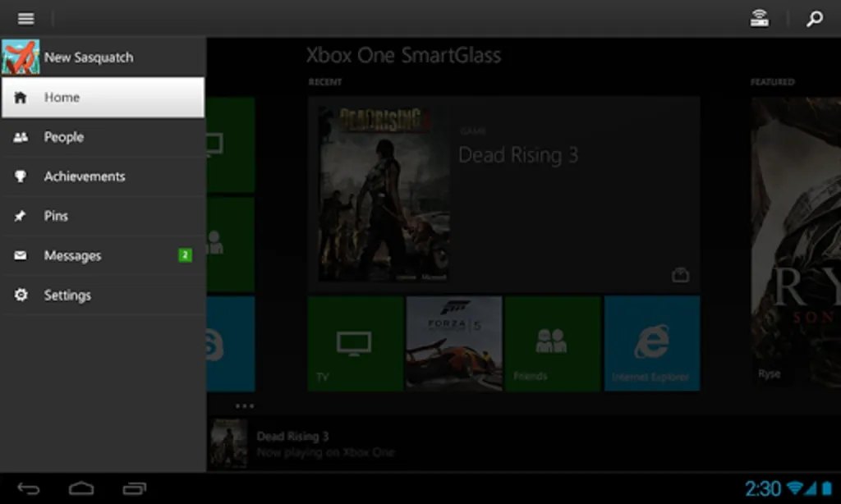Toggle the hamburger navigation menu
Screen dimensions: 841x504
pos(25,19)
